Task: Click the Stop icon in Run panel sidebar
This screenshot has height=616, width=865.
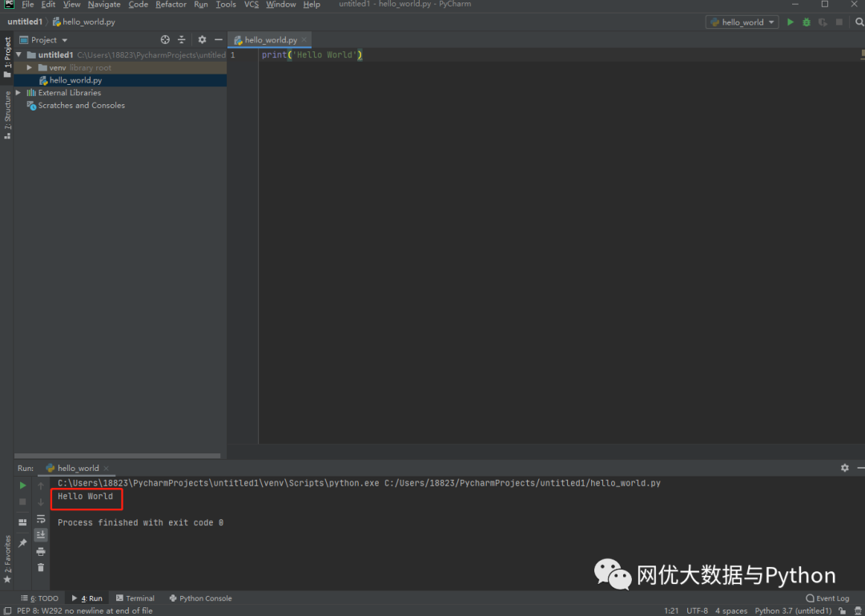Action: pyautogui.click(x=22, y=501)
